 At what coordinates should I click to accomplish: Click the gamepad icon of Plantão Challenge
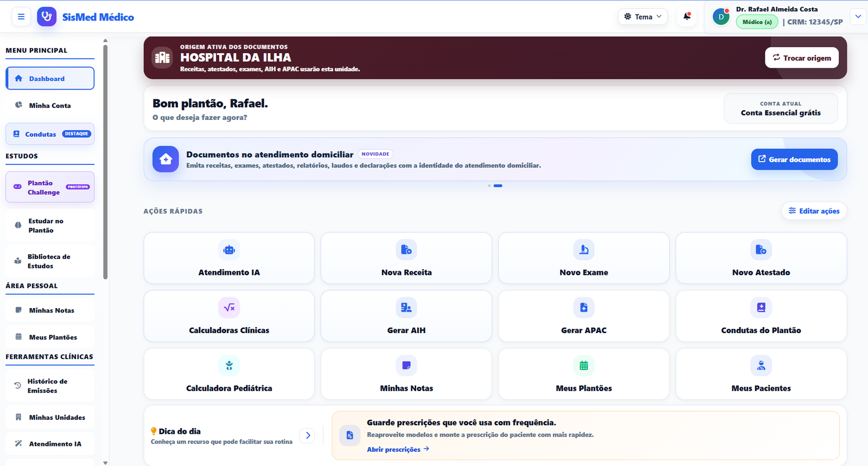coord(18,187)
